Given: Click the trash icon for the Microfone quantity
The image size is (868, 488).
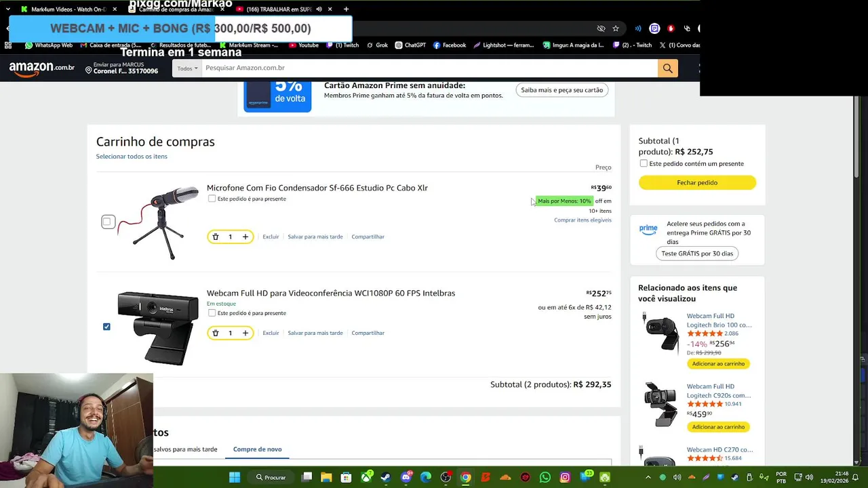Looking at the screenshot, I should [216, 237].
